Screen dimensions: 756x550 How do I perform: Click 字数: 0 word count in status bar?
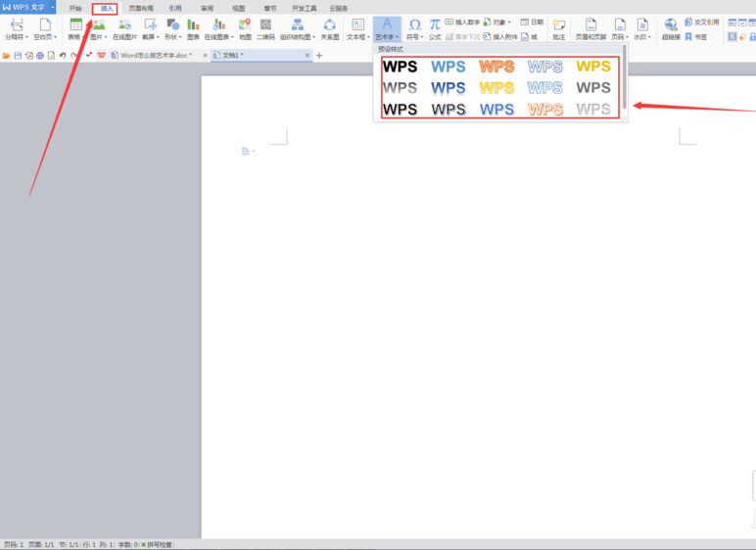coord(127,545)
